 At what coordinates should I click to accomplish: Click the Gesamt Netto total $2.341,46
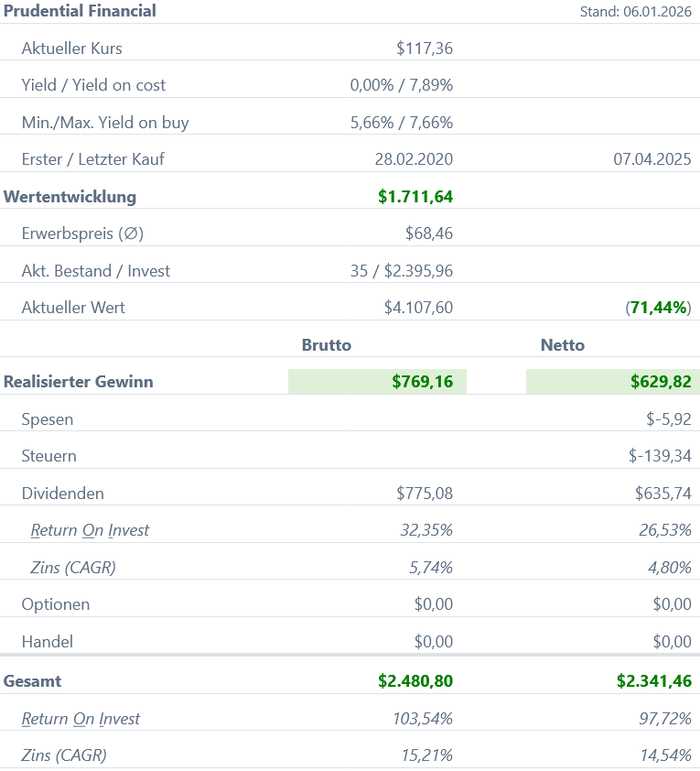coord(653,681)
